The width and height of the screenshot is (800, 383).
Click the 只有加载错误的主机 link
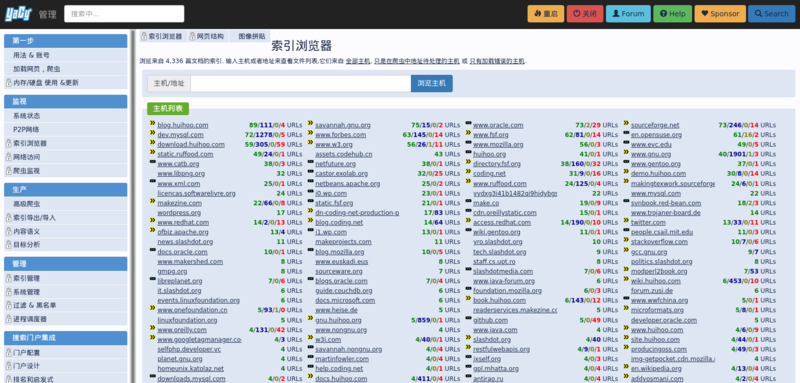[x=497, y=61]
